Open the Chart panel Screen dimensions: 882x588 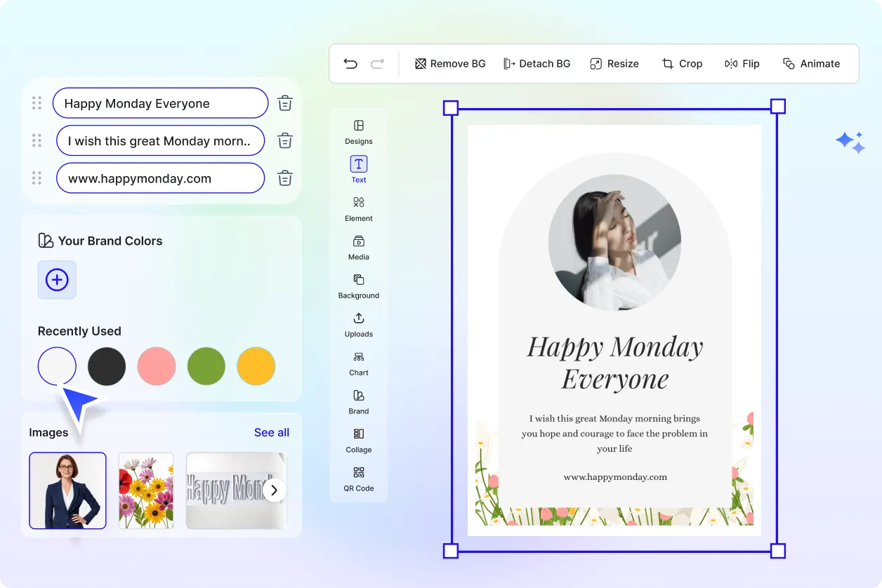358,363
